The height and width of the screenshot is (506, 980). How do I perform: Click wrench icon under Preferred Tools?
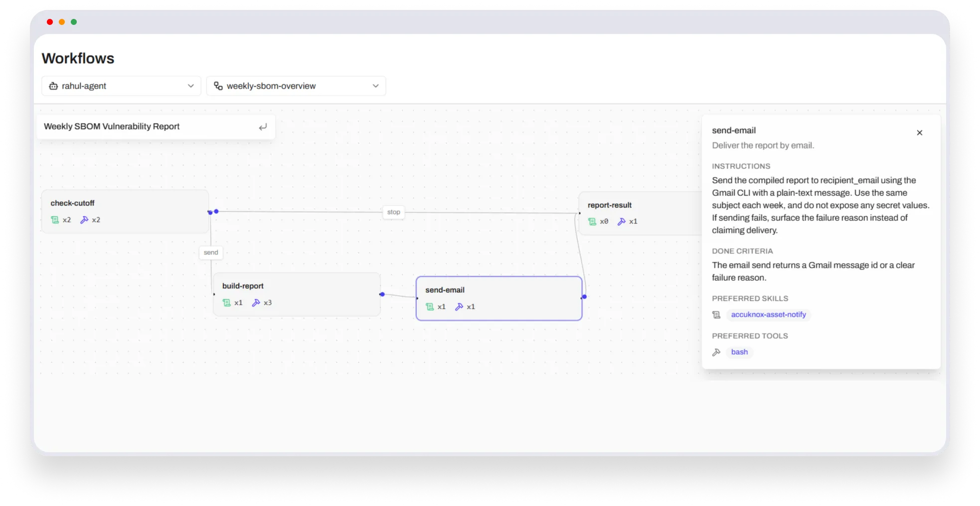tap(716, 352)
